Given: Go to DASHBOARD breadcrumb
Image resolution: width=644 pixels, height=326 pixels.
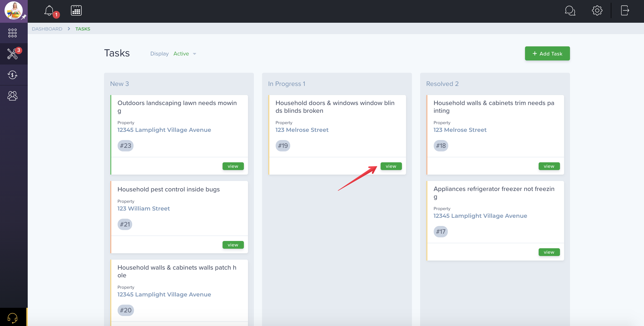Looking at the screenshot, I should click(x=47, y=29).
